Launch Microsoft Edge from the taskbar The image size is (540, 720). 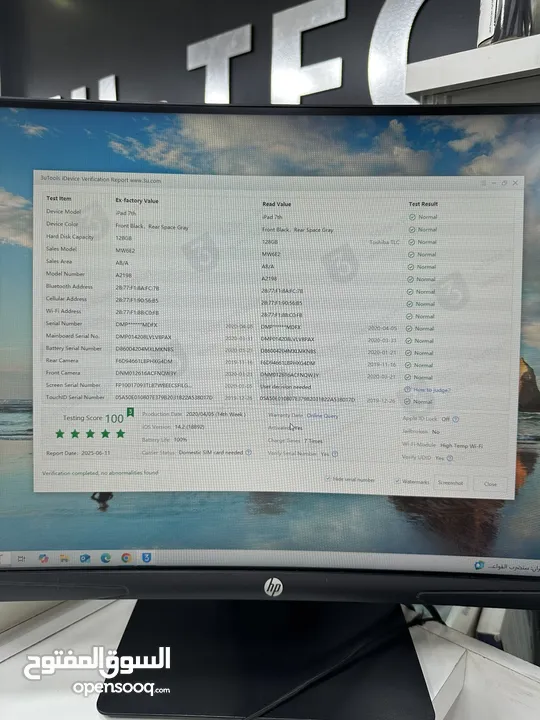(x=106, y=558)
